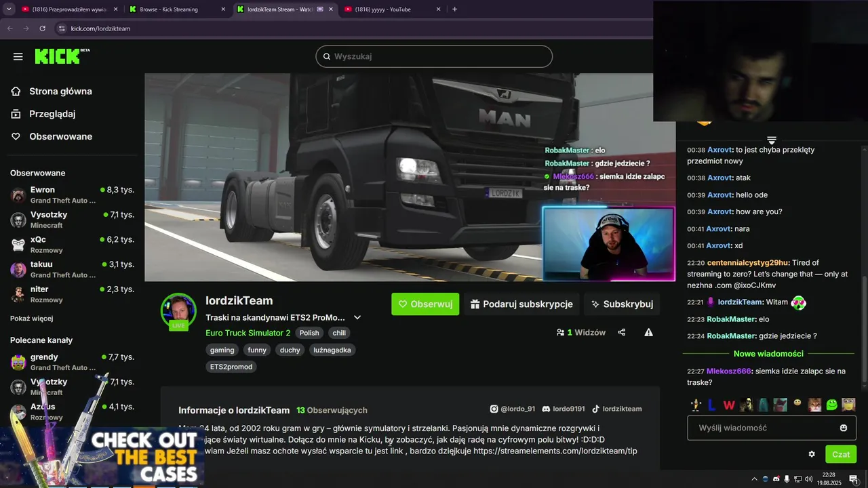Click centennialcystyg29hu username in chat

pos(748,262)
